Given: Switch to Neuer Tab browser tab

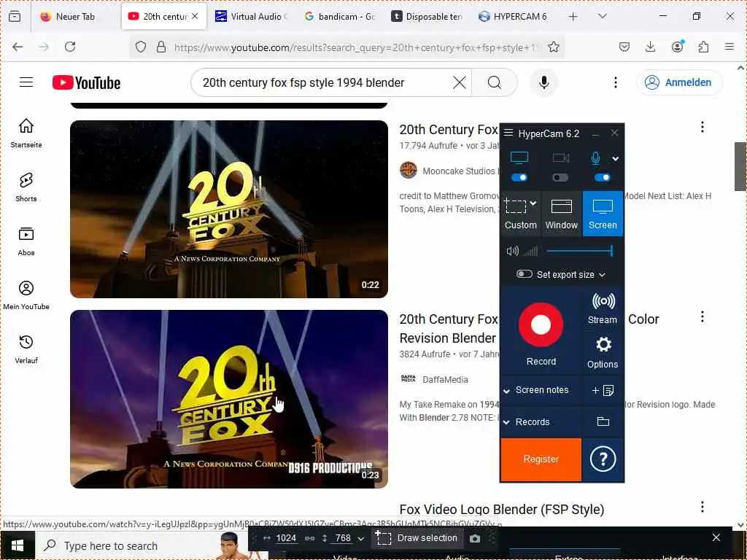Looking at the screenshot, I should (x=74, y=16).
